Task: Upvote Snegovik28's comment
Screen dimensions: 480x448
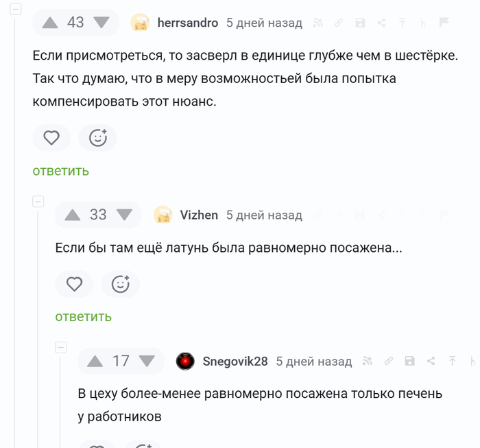Action: coord(95,361)
